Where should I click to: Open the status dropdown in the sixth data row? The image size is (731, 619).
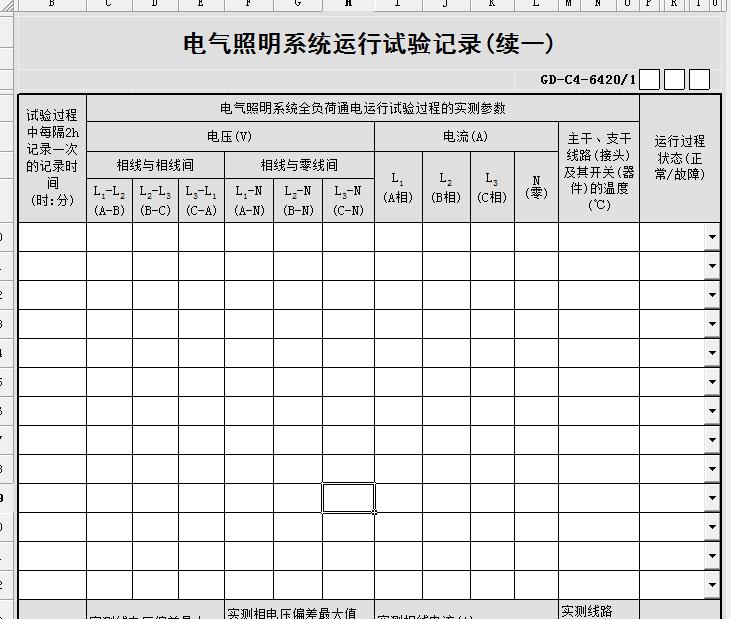click(x=712, y=382)
